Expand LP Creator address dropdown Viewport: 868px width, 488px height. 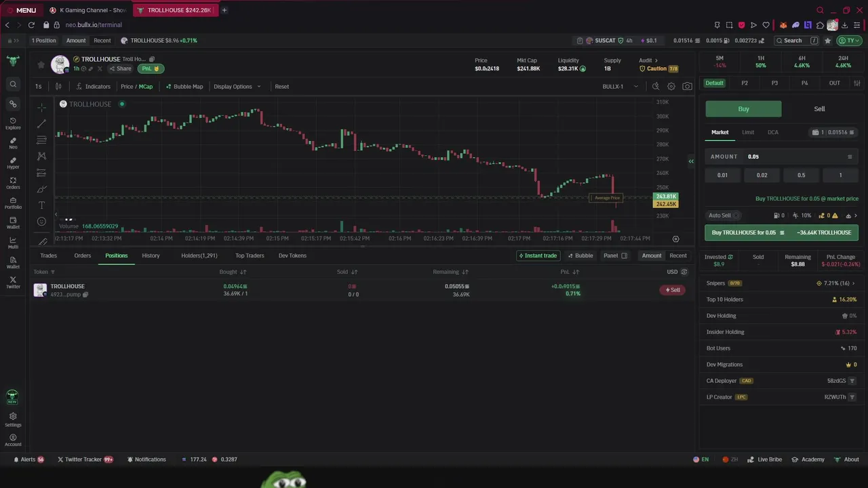(852, 397)
